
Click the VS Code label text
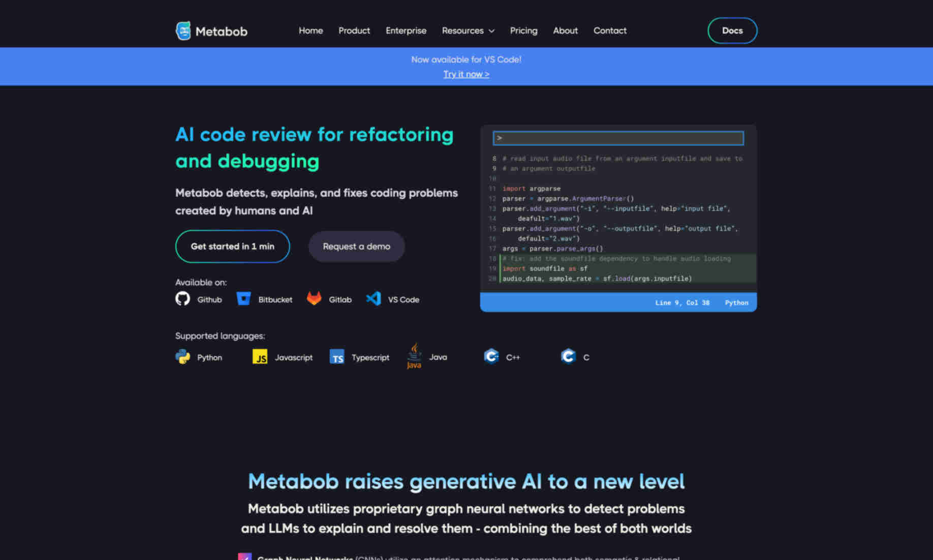403,300
